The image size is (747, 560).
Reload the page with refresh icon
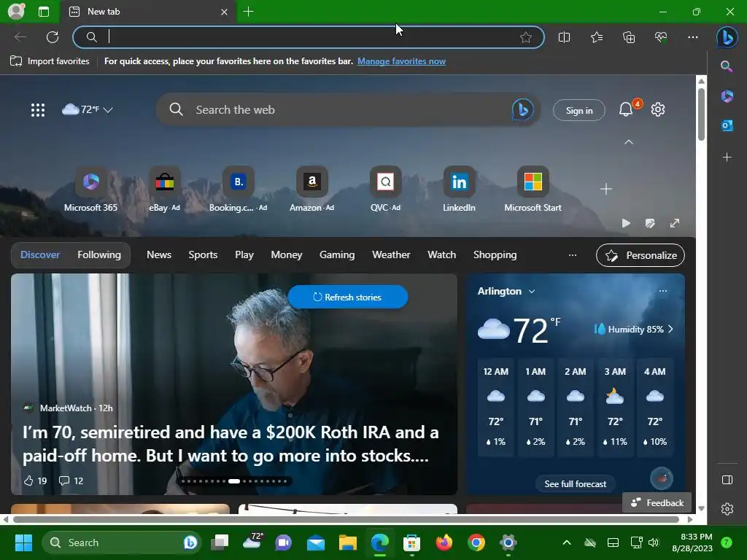pos(53,37)
